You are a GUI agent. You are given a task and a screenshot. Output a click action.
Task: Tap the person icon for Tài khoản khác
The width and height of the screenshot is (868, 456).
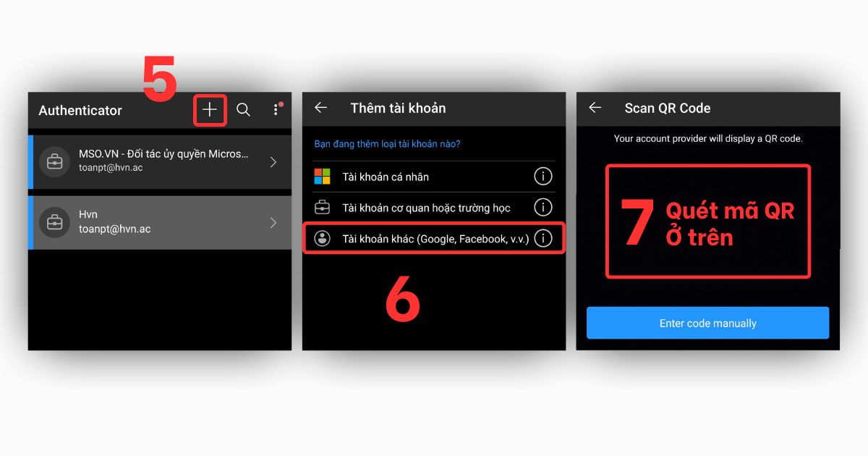coord(321,237)
